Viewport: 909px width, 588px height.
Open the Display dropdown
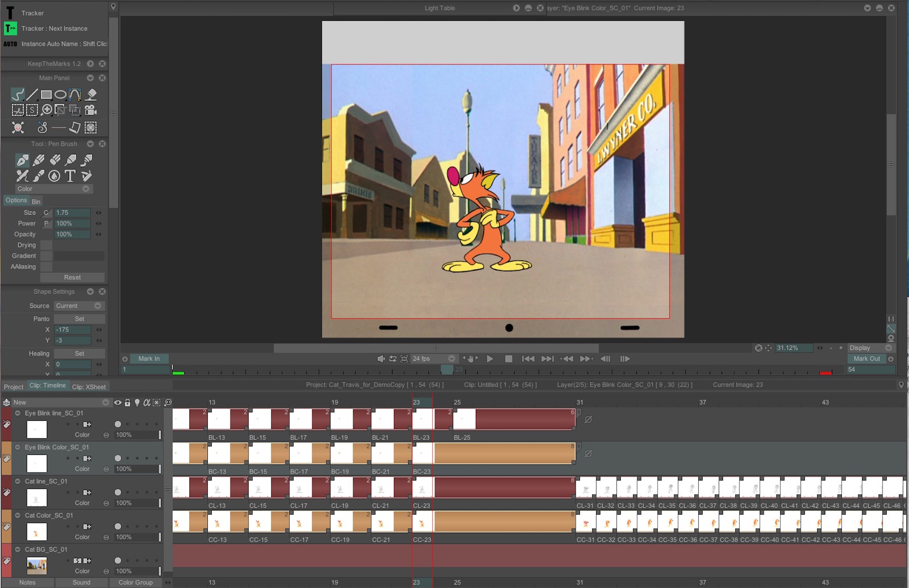[870, 348]
